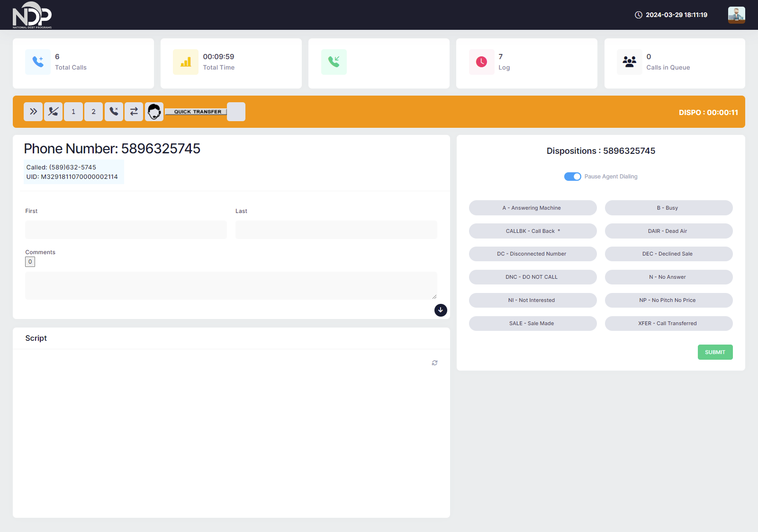Click the agent headset icon
This screenshot has width=758, height=532.
point(154,112)
